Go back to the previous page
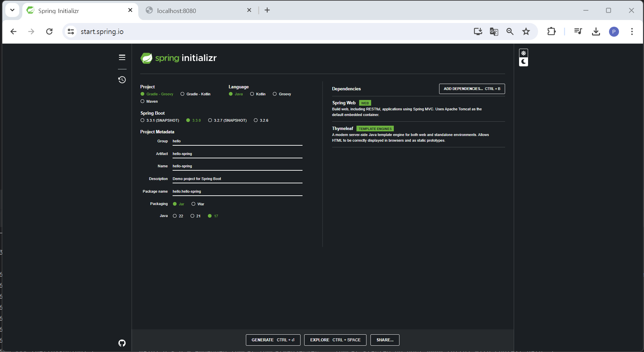Viewport: 644px width, 352px height. point(13,32)
